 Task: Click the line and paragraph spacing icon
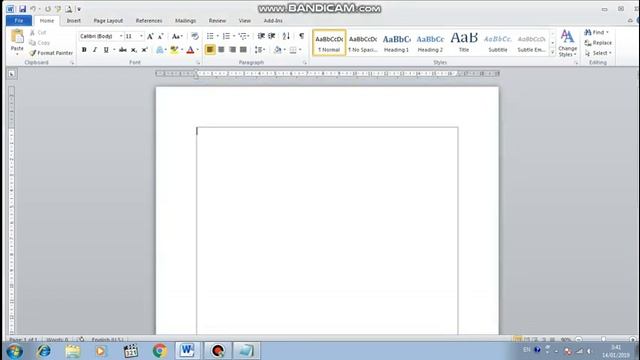click(259, 50)
